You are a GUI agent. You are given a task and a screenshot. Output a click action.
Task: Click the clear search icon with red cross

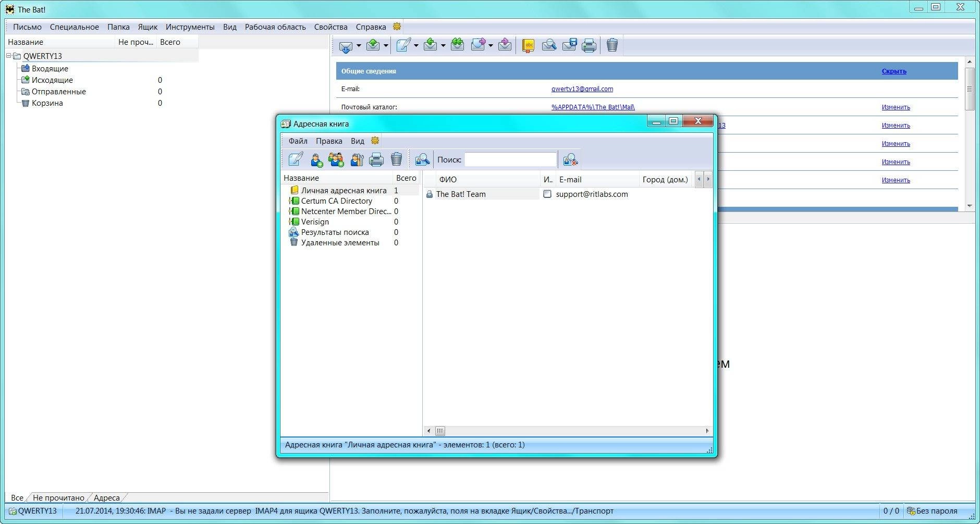(x=570, y=159)
